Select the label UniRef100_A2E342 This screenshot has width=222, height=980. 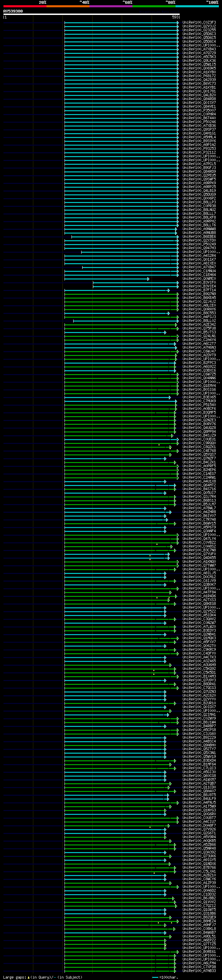click(x=199, y=324)
